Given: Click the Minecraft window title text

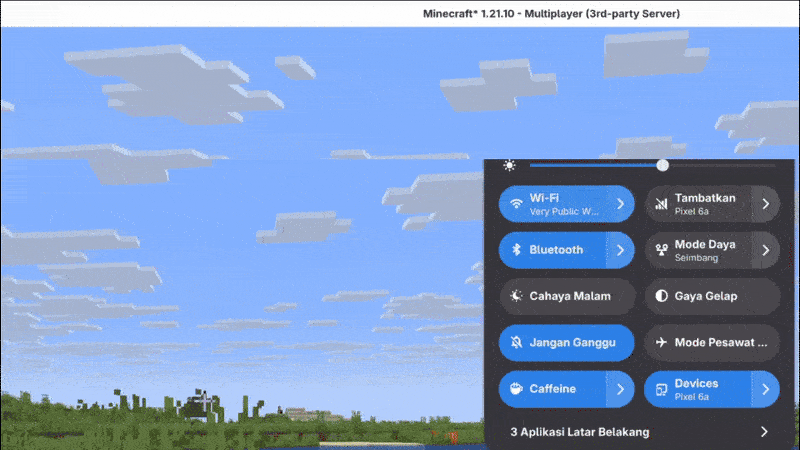Looking at the screenshot, I should [x=551, y=14].
